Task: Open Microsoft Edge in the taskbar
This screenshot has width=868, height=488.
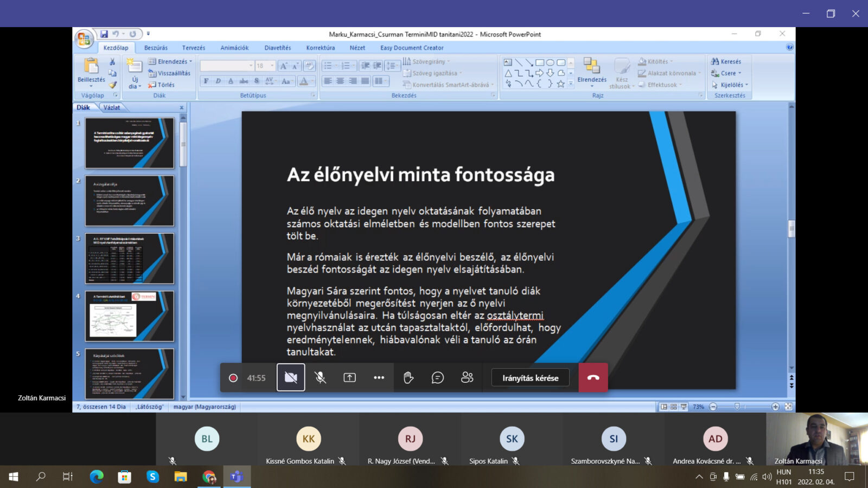Action: (x=97, y=477)
